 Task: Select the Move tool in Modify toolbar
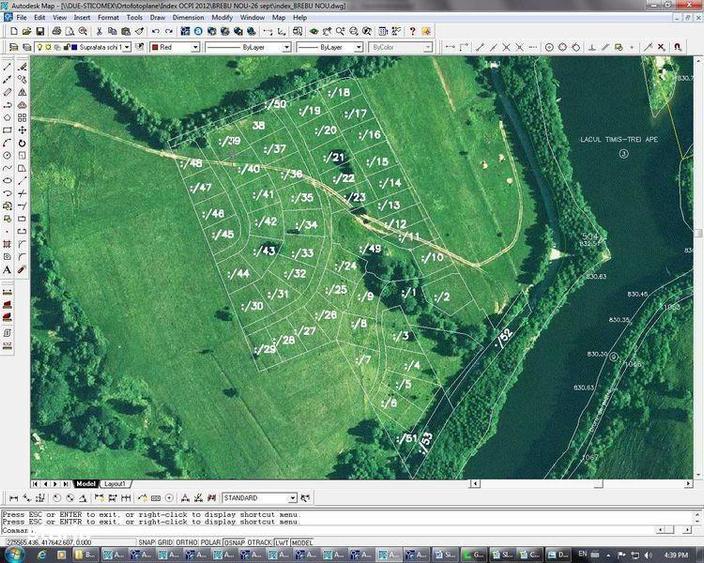[x=22, y=130]
